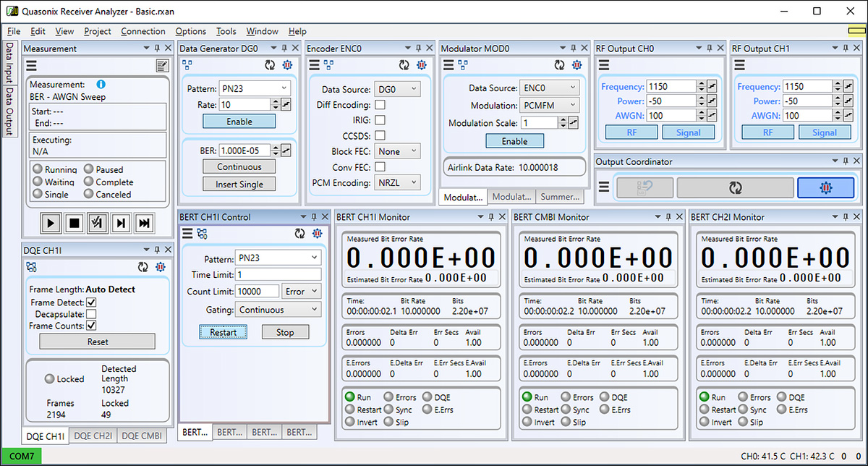Enable the Diff Encoding checkbox
Image resolution: width=868 pixels, height=466 pixels.
380,105
